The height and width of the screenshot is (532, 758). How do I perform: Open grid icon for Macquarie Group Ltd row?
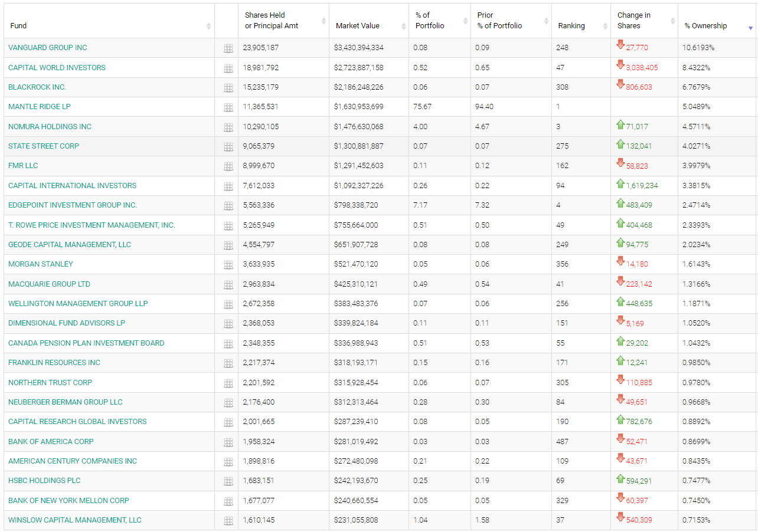point(228,285)
